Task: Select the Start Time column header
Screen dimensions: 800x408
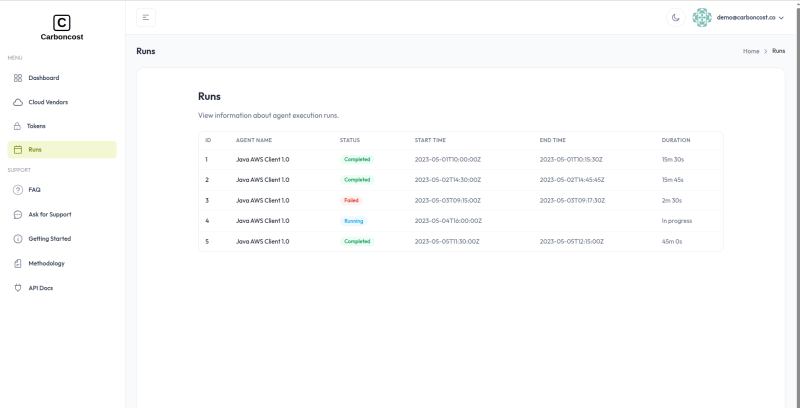Action: [x=430, y=140]
